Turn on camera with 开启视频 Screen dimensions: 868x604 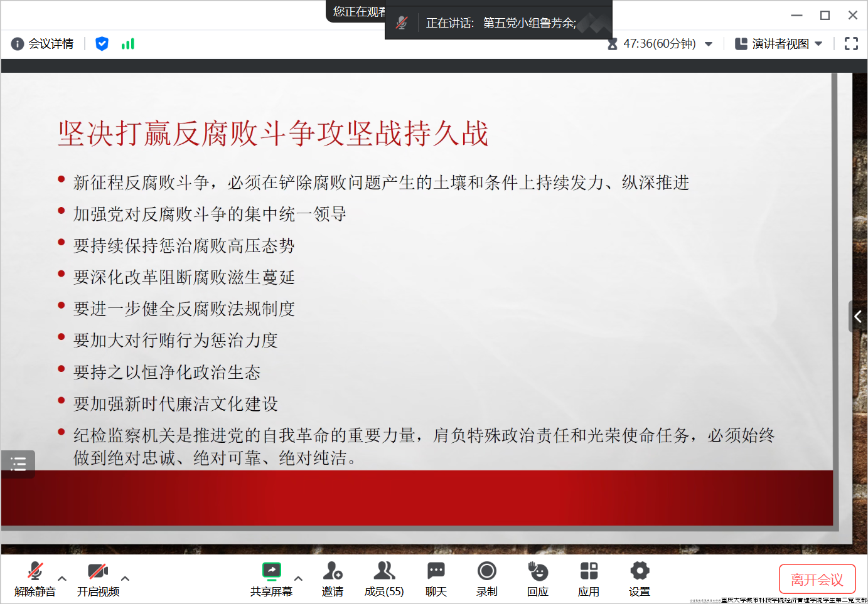click(x=98, y=578)
